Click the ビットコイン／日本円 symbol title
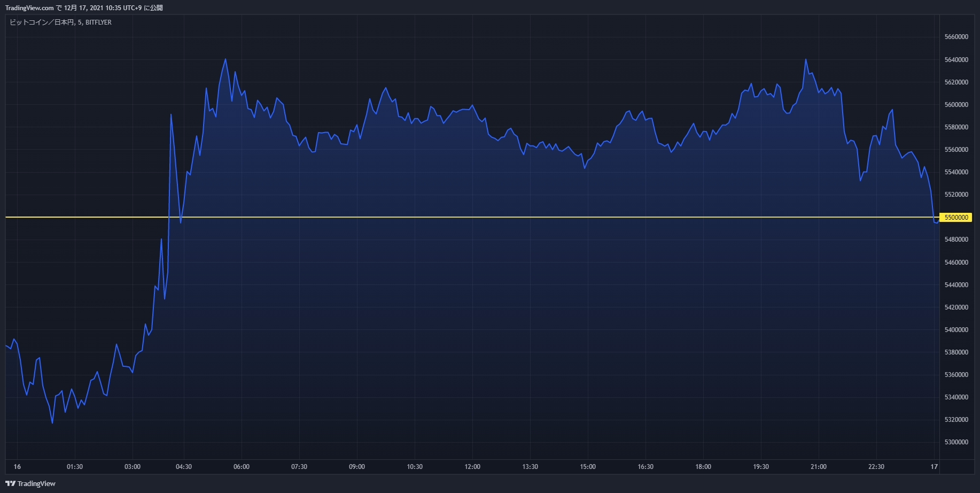Viewport: 980px width, 493px height. point(42,22)
